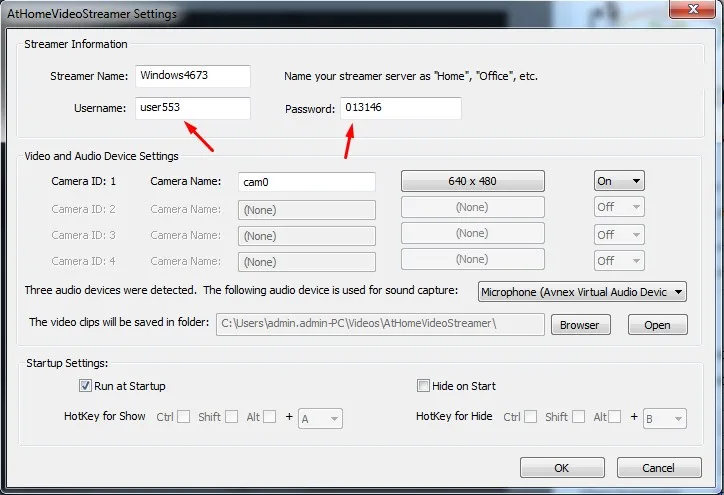Click the Startup Settings label
The width and height of the screenshot is (724, 495).
click(67, 363)
